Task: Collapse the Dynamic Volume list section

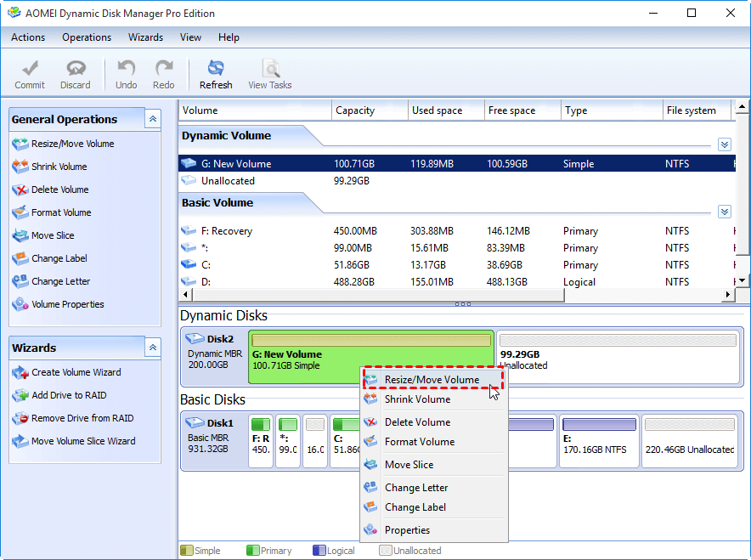Action: click(x=724, y=144)
